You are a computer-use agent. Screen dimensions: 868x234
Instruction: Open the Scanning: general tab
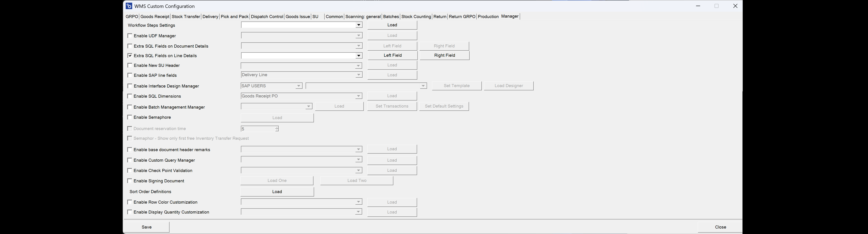coord(363,16)
